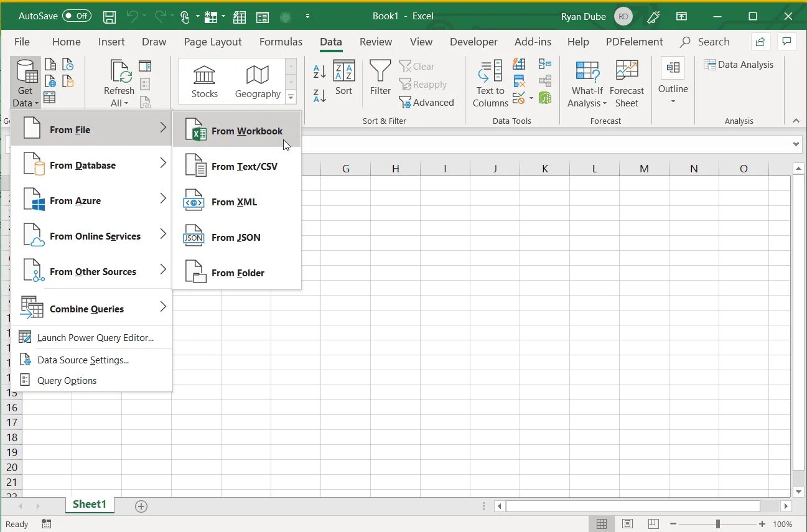Viewport: 807px width, 532px height.
Task: Click the Touch/Mouse Mode hand icon
Action: (x=185, y=17)
